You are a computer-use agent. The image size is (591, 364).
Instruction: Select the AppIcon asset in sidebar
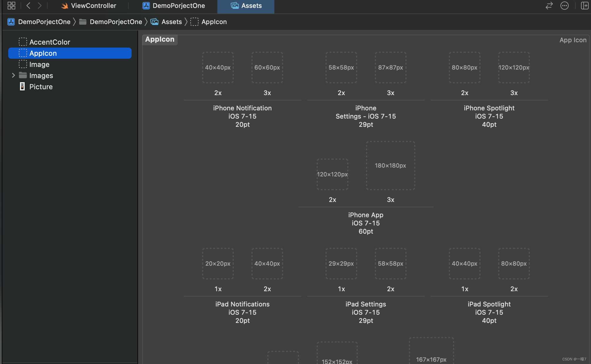click(x=43, y=53)
